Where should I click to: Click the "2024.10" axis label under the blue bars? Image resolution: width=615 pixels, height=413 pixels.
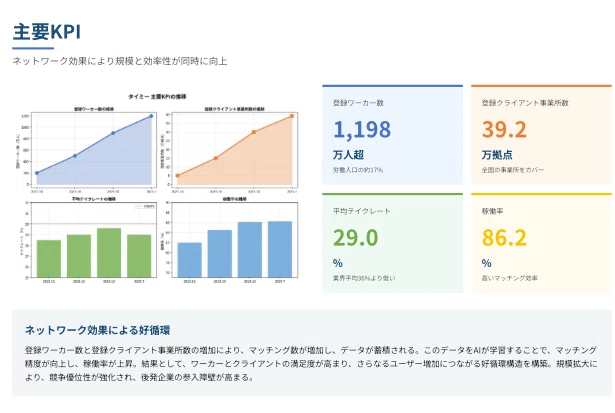[250, 282]
